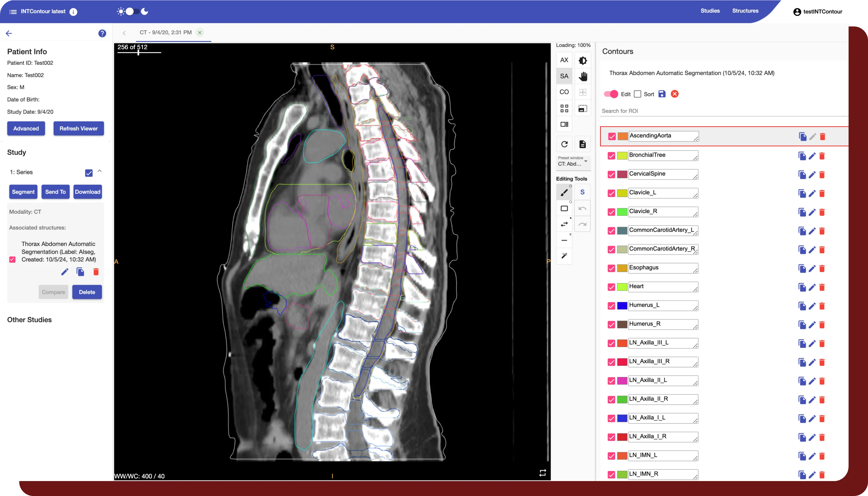
Task: Select the rectangle editing tool
Action: tap(564, 208)
